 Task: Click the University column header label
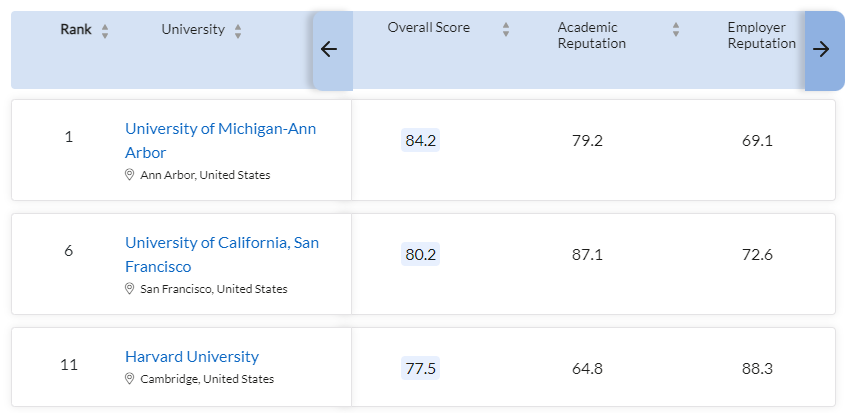coord(193,29)
